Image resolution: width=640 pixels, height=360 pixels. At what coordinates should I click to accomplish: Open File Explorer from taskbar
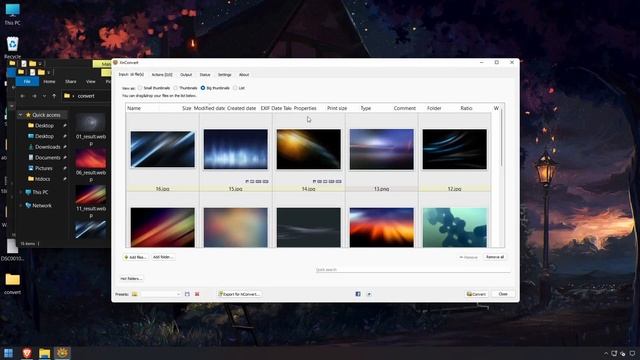pos(44,353)
